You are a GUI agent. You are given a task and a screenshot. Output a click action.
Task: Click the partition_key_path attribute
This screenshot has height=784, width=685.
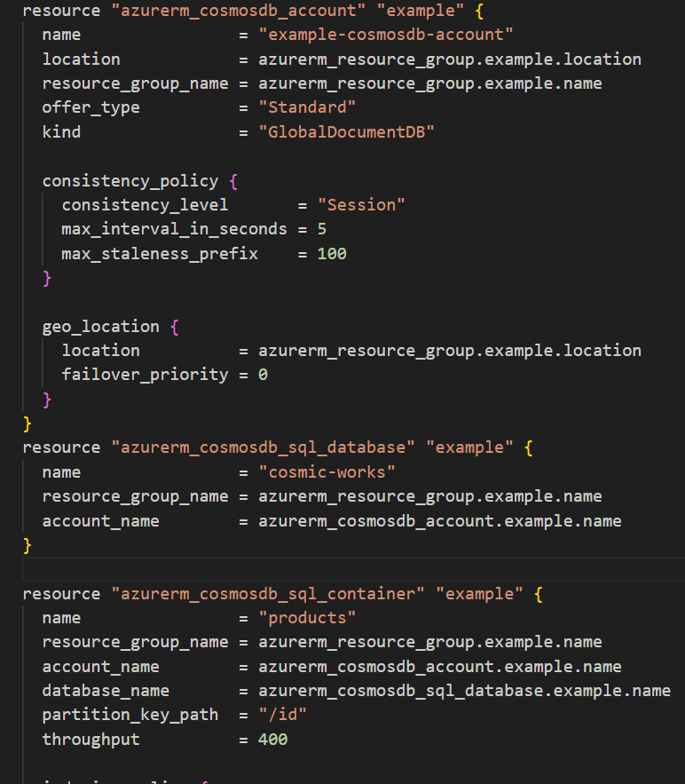(x=130, y=715)
